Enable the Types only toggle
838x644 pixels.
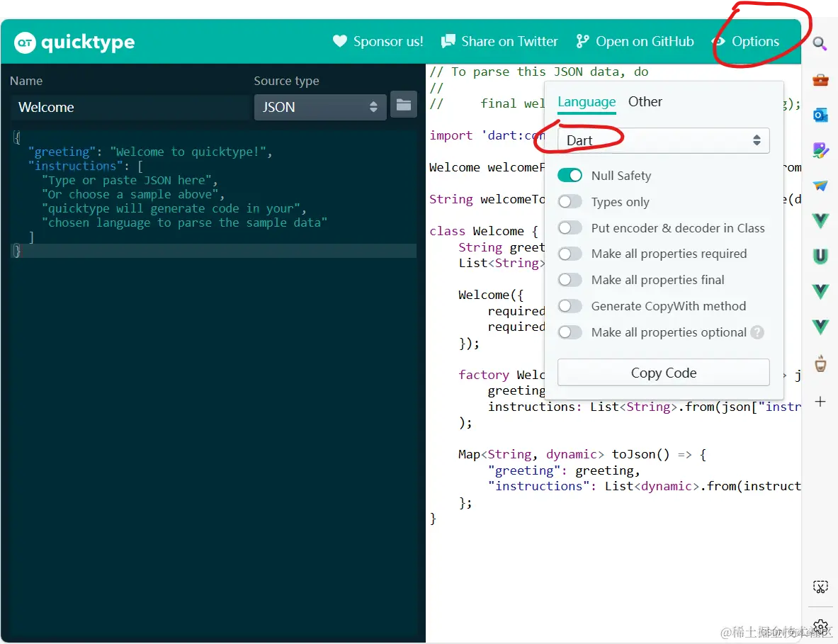click(570, 201)
